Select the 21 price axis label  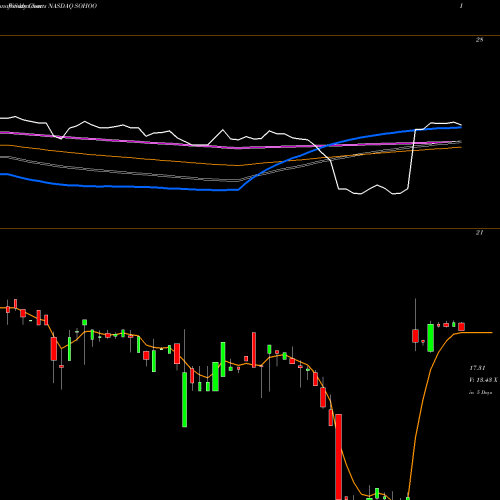pyautogui.click(x=479, y=233)
